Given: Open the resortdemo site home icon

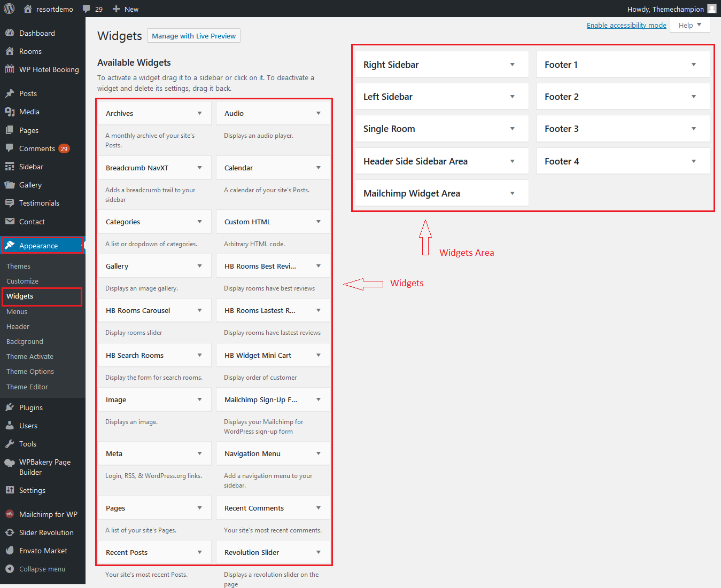Looking at the screenshot, I should pos(28,9).
